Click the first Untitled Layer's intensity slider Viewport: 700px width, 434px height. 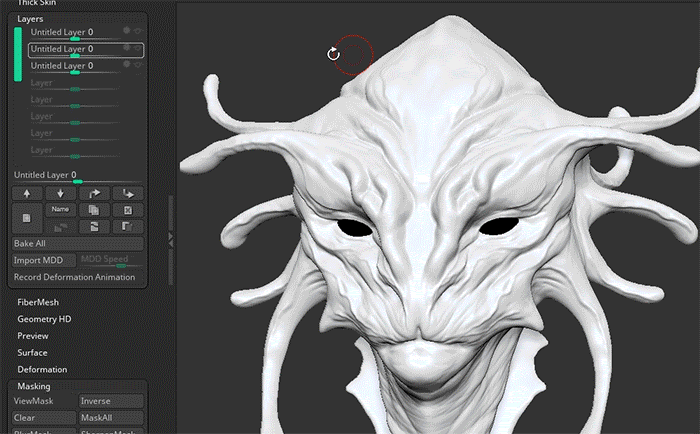tap(75, 38)
